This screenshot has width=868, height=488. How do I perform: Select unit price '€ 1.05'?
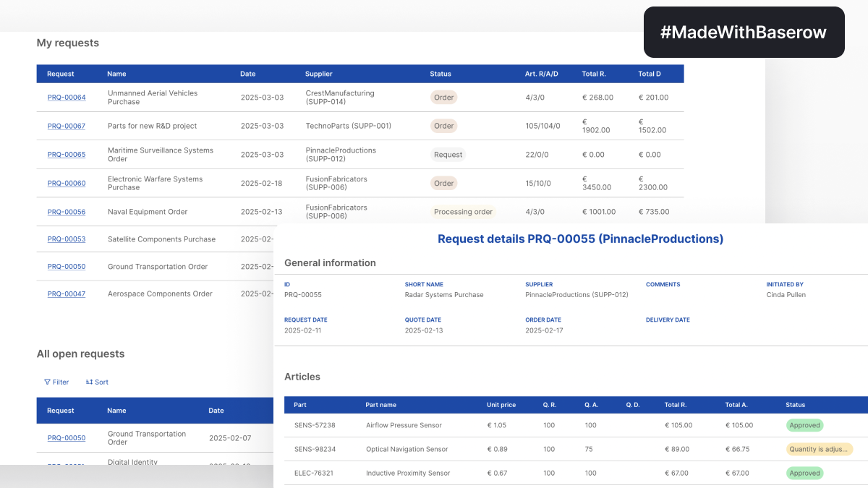tap(497, 425)
